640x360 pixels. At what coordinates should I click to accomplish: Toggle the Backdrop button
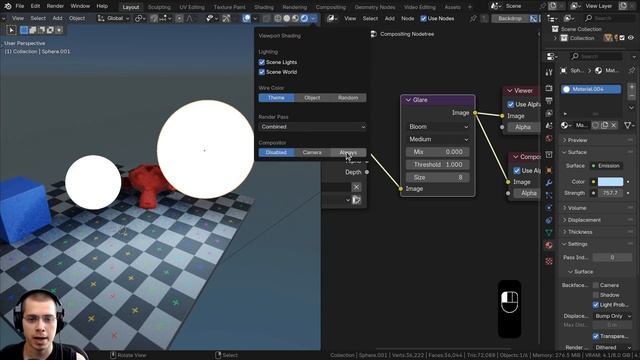[x=509, y=18]
